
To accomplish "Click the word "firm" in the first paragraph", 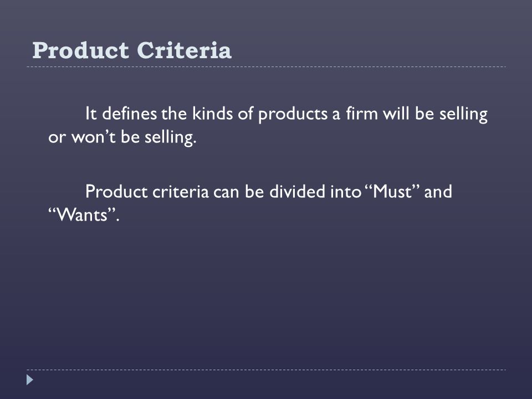I will point(362,113).
